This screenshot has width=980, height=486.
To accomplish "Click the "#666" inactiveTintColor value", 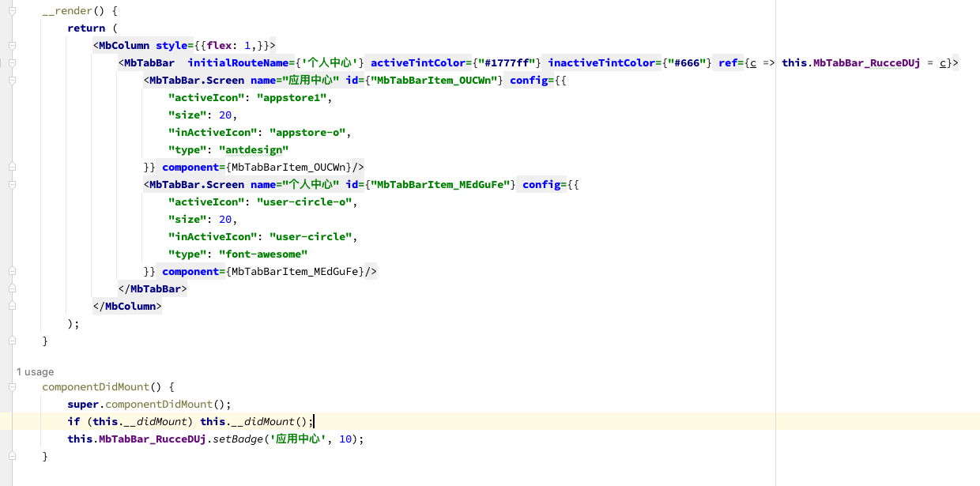I will (x=686, y=62).
